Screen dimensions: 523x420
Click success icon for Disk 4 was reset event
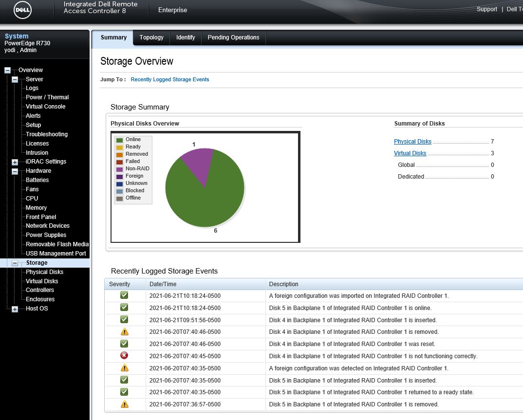pos(124,344)
